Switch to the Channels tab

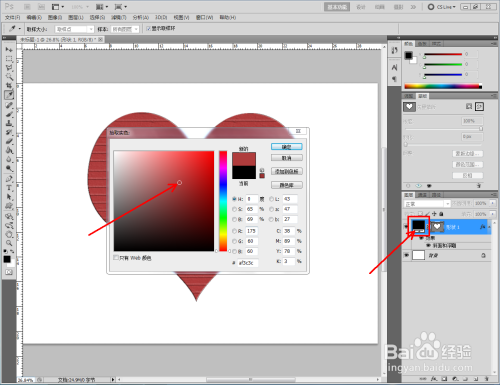pos(422,195)
